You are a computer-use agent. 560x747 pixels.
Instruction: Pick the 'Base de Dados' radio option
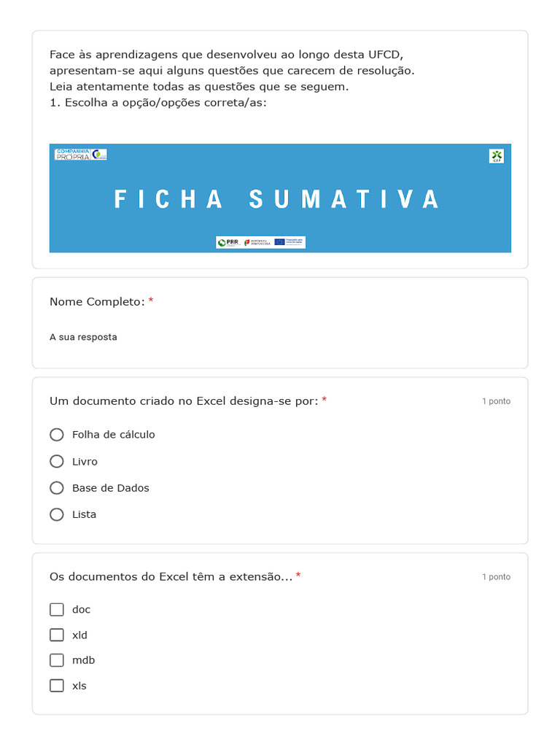(57, 488)
